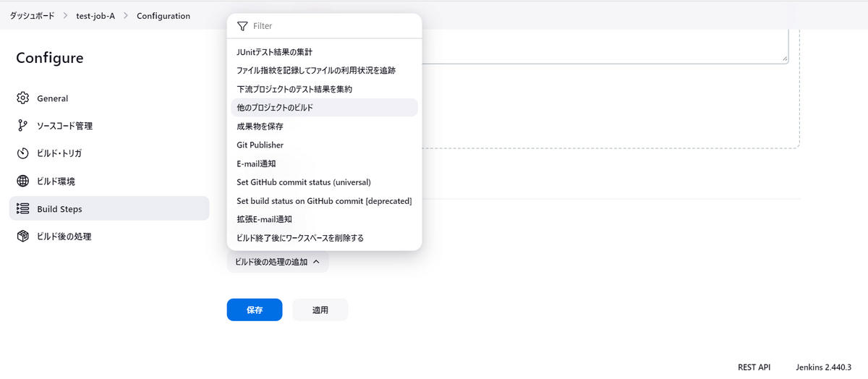Click the General gear icon in sidebar
The width and height of the screenshot is (868, 379).
pos(22,98)
